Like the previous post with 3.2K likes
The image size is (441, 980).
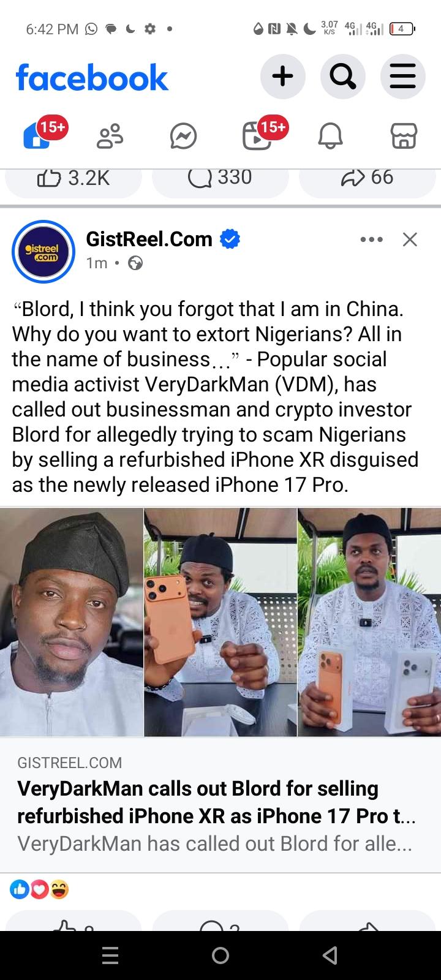click(x=73, y=178)
